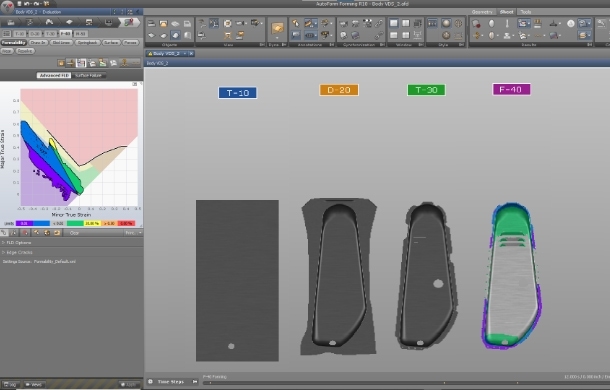
Task: Select the Forces evaluation pill
Action: pos(131,42)
